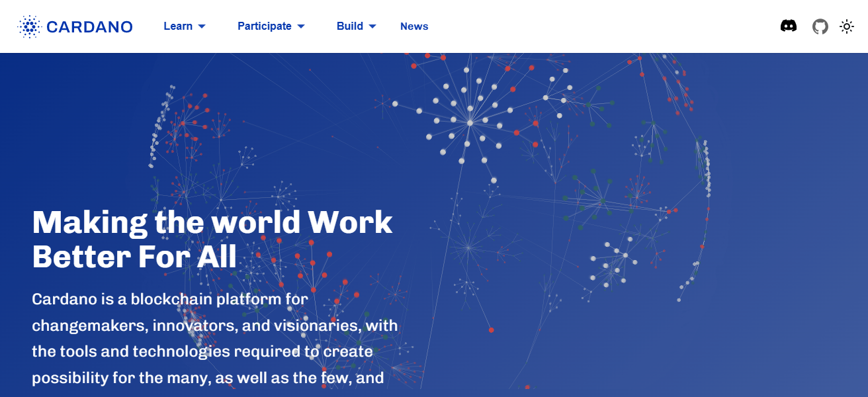Click the headline 'Making the world Work Better For All'
The width and height of the screenshot is (868, 397).
(x=212, y=238)
